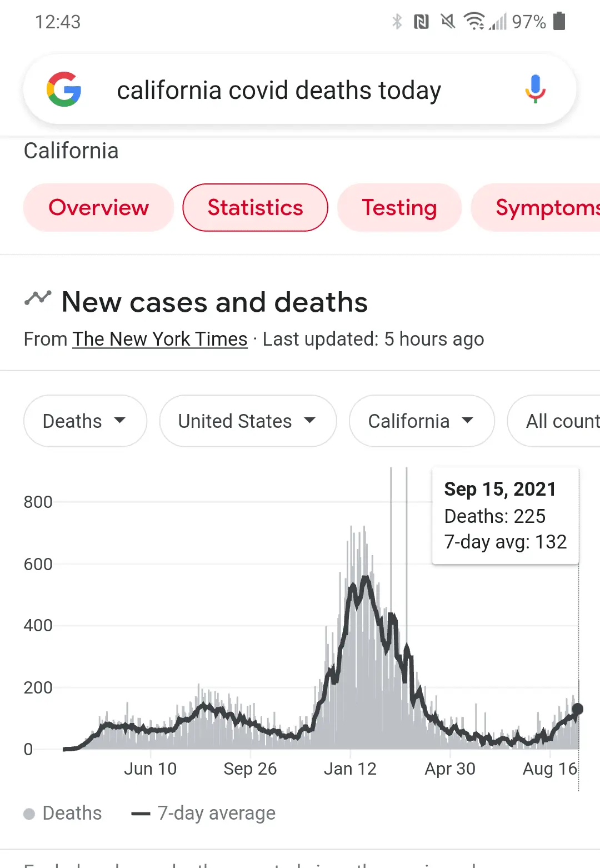Viewport: 600px width, 868px height.
Task: Tap the muted sound status icon
Action: tap(448, 21)
